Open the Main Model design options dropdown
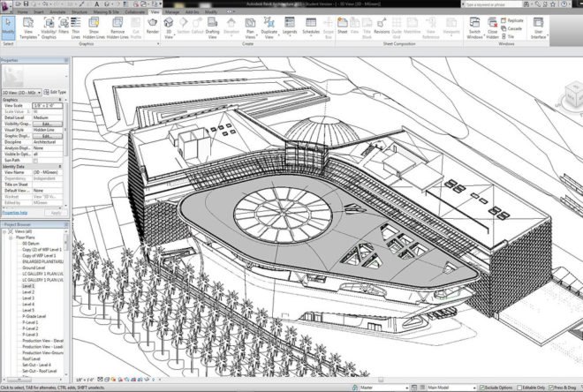 [451, 388]
